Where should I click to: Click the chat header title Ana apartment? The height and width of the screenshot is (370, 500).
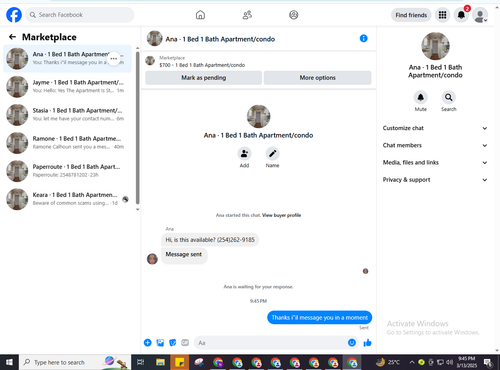(x=220, y=39)
